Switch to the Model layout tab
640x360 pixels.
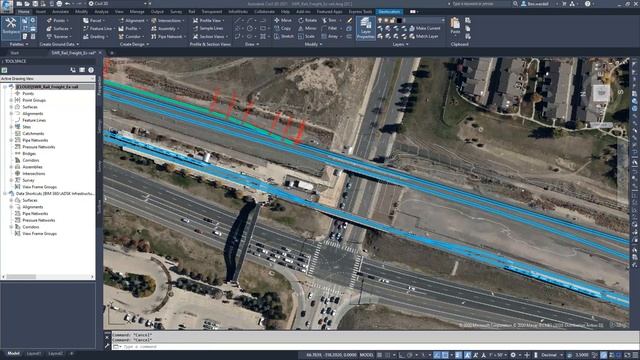(13, 353)
